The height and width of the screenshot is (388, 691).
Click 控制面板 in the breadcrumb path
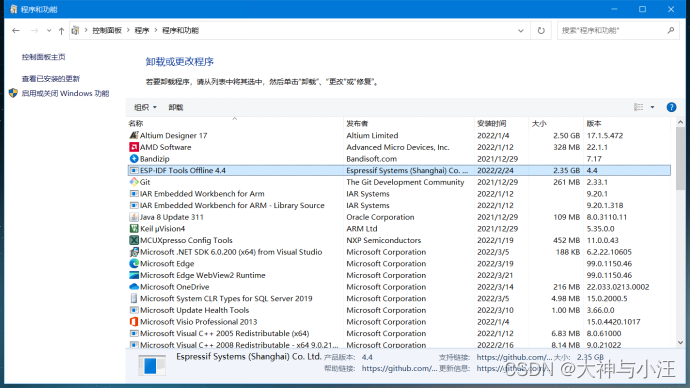tap(107, 30)
